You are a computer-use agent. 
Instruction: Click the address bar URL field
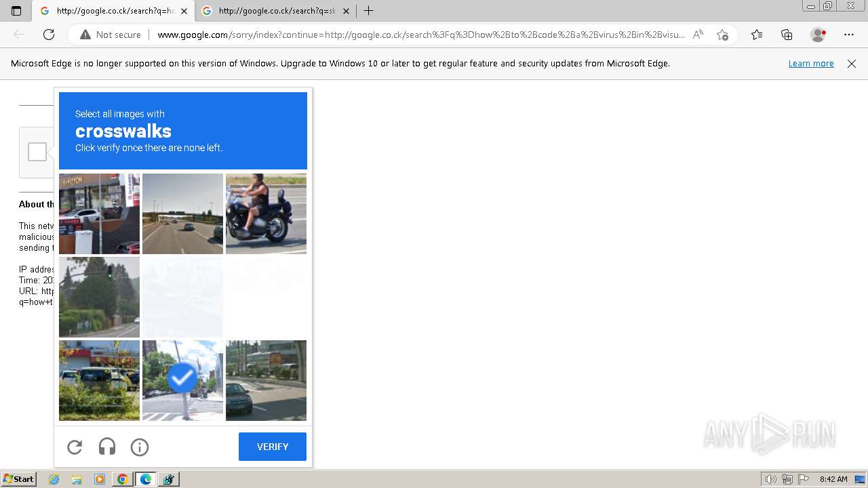click(x=420, y=35)
